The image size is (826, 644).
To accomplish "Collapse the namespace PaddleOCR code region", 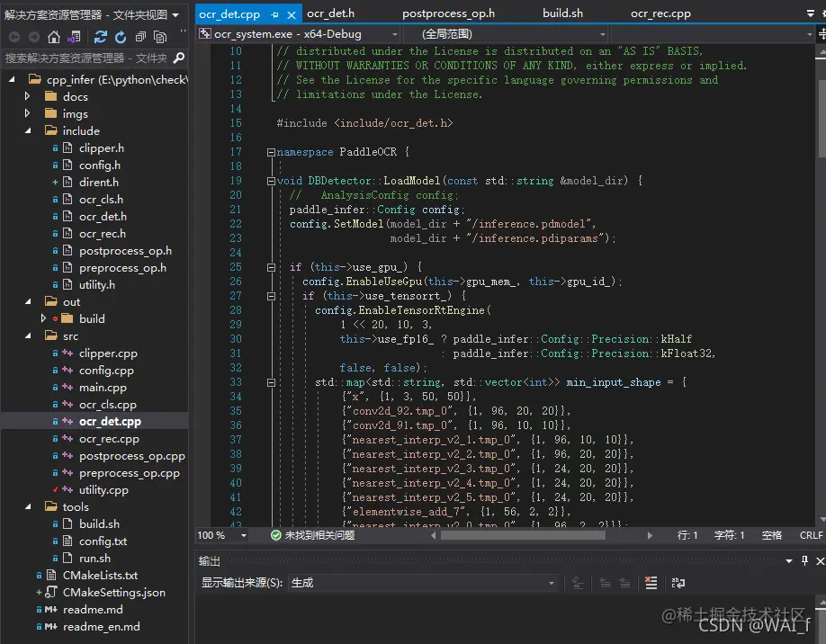I will [x=270, y=152].
